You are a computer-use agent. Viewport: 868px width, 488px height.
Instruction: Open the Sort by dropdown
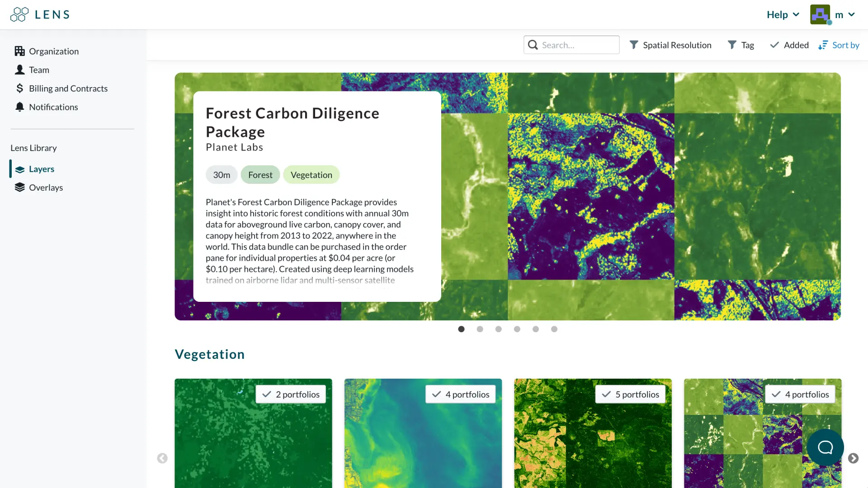point(839,45)
